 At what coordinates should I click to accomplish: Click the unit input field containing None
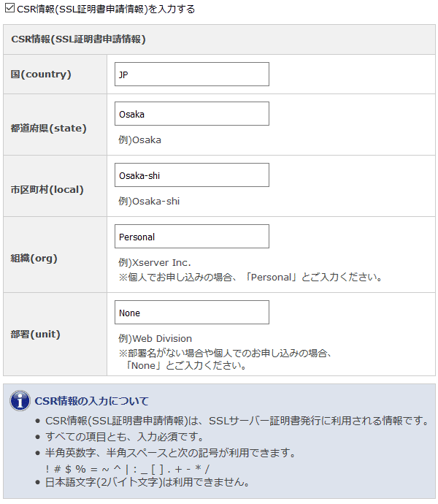point(192,313)
